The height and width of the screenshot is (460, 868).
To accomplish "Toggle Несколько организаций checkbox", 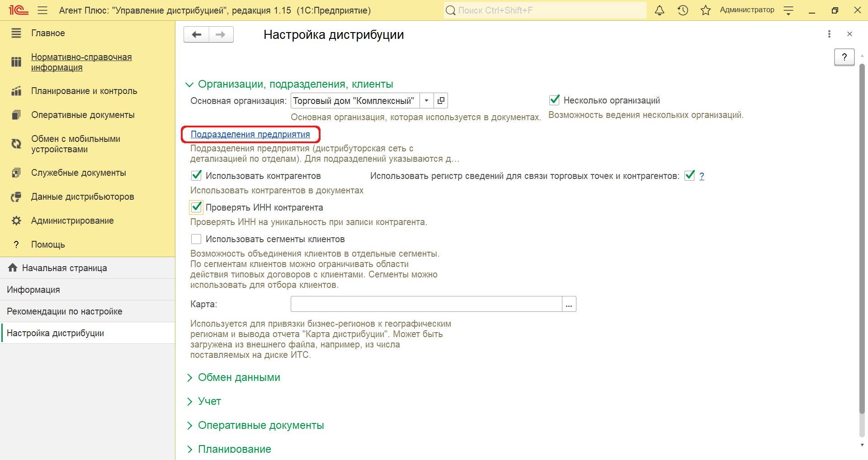I will [x=554, y=100].
